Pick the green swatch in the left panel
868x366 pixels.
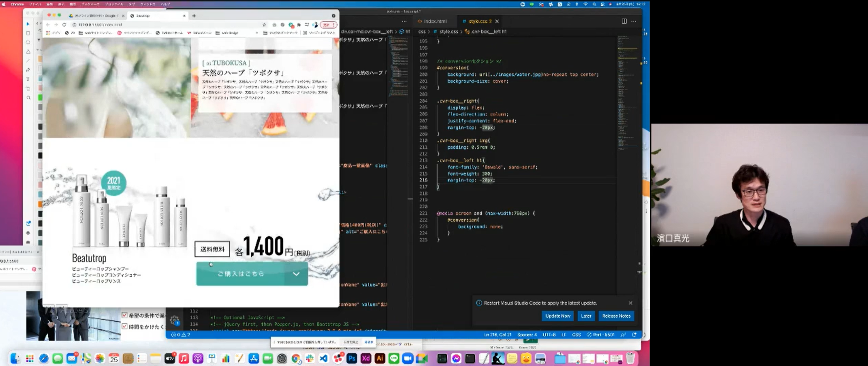click(x=40, y=97)
